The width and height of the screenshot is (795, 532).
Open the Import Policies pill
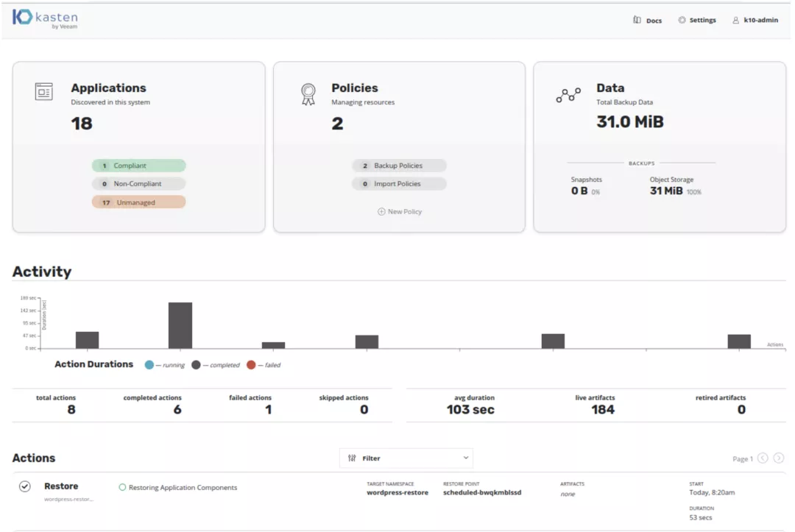coord(399,184)
